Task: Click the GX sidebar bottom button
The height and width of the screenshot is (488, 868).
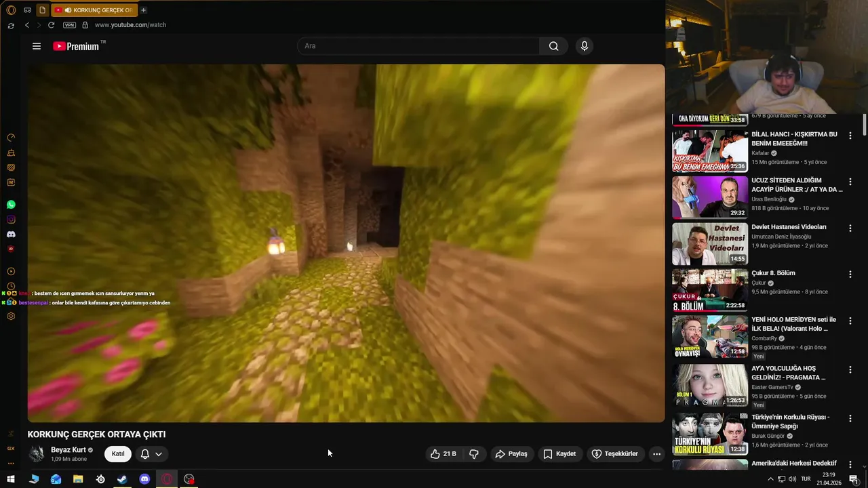Action: 11,449
